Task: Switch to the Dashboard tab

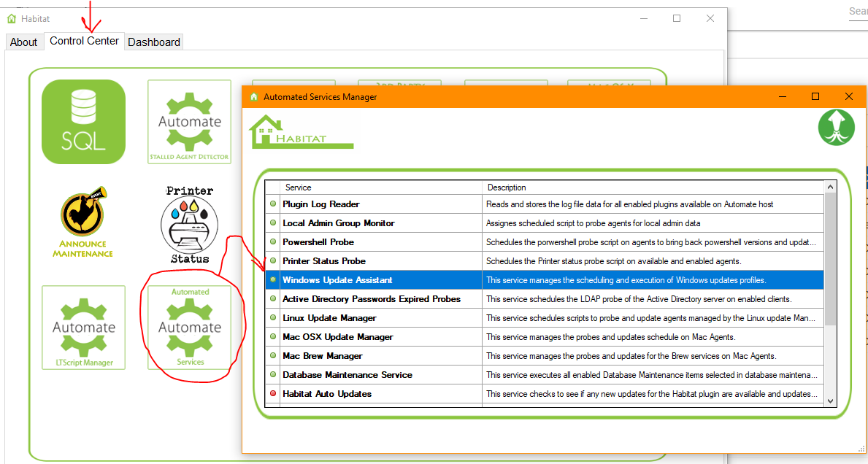Action: pyautogui.click(x=154, y=42)
